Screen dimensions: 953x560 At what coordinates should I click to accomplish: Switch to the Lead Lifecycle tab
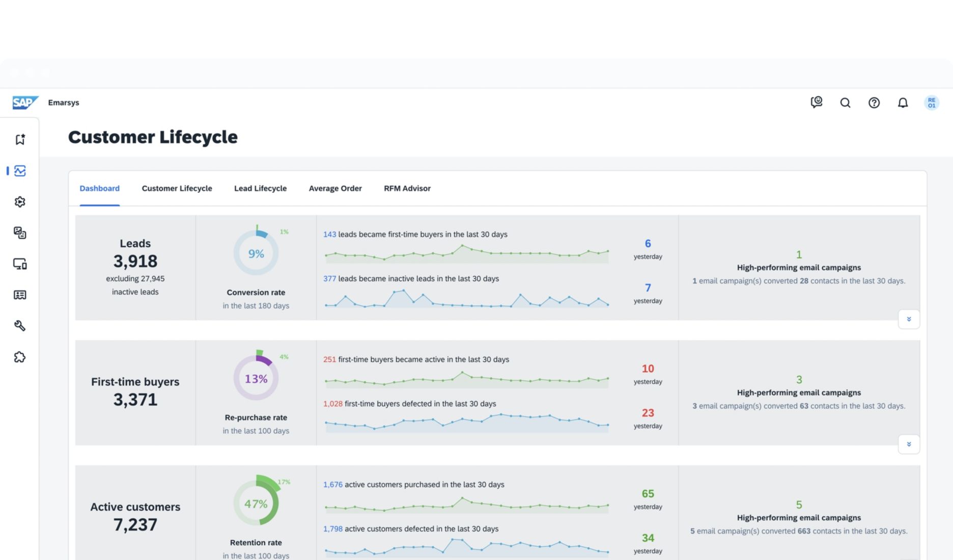click(x=260, y=188)
